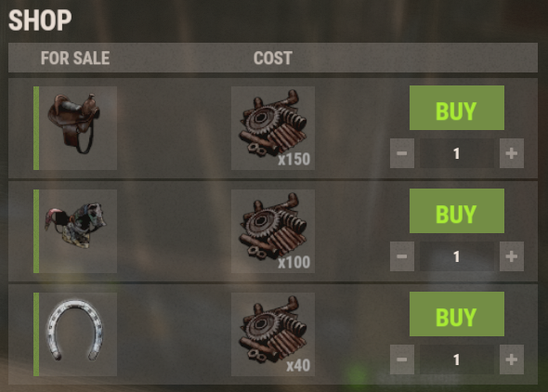
Task: Click the COST column header
Action: (273, 58)
